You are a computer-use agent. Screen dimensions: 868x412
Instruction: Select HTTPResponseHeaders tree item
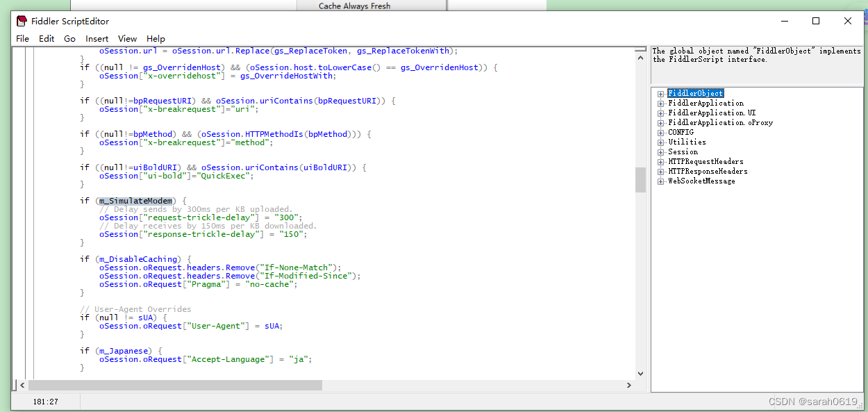tap(708, 171)
